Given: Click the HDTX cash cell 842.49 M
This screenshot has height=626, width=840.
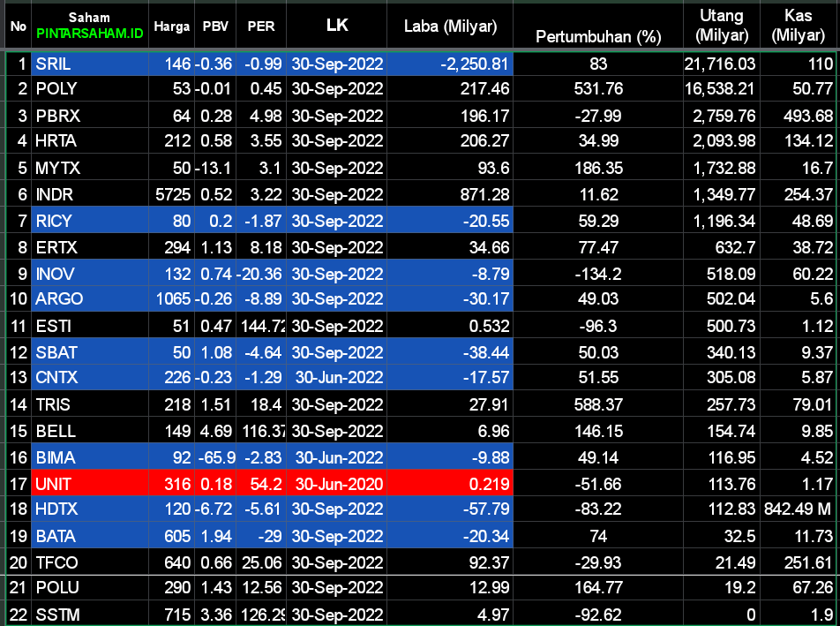Looking at the screenshot, I should click(799, 509).
